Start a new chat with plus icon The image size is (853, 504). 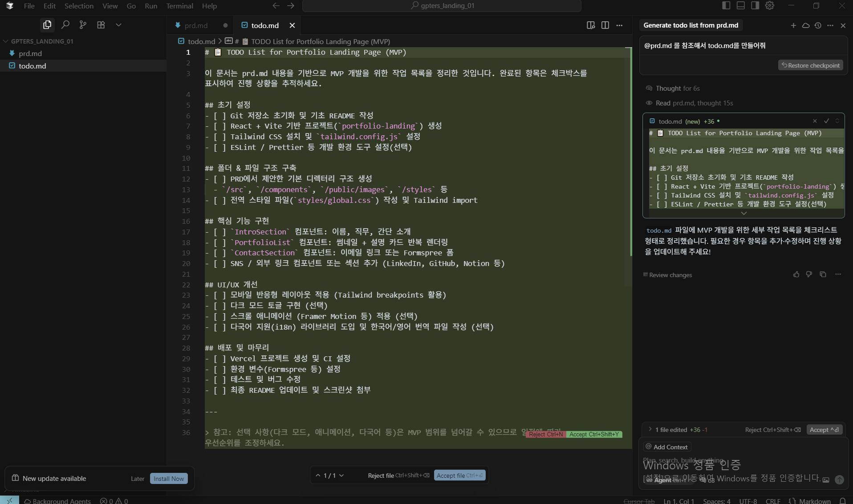tap(793, 25)
